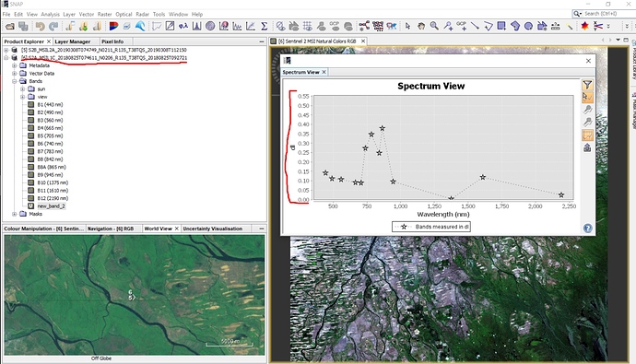Select the Draw Polyline tool
The width and height of the screenshot is (636, 364).
pyautogui.click(x=488, y=27)
